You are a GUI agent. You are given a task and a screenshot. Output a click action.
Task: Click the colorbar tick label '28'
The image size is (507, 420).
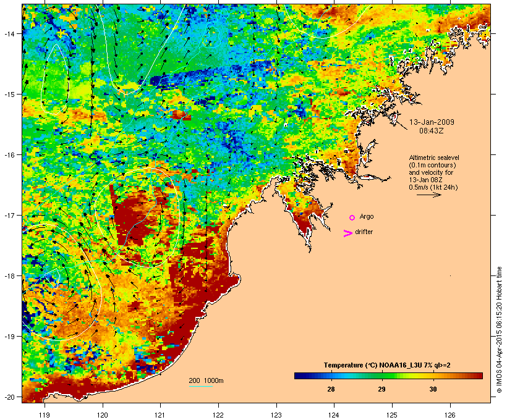coord(331,389)
